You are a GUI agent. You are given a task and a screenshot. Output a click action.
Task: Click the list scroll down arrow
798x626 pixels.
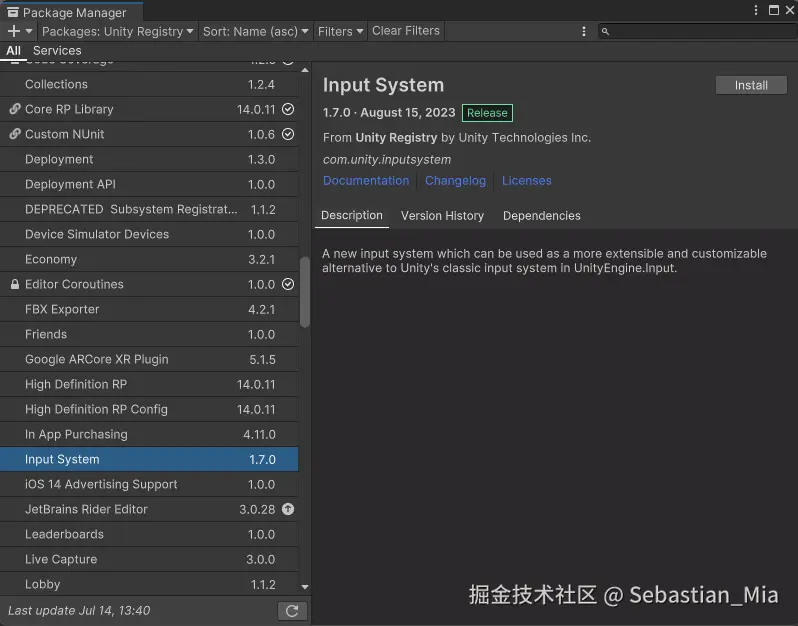(305, 587)
